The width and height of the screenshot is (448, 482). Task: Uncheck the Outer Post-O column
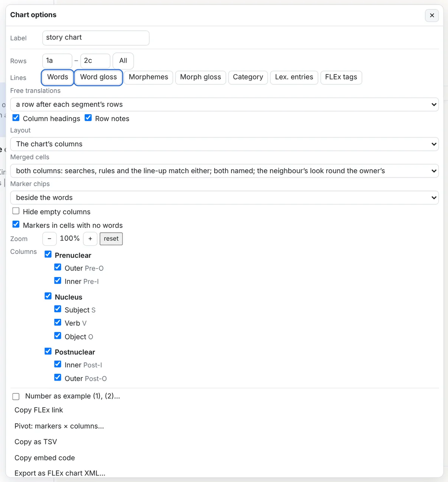(58, 378)
